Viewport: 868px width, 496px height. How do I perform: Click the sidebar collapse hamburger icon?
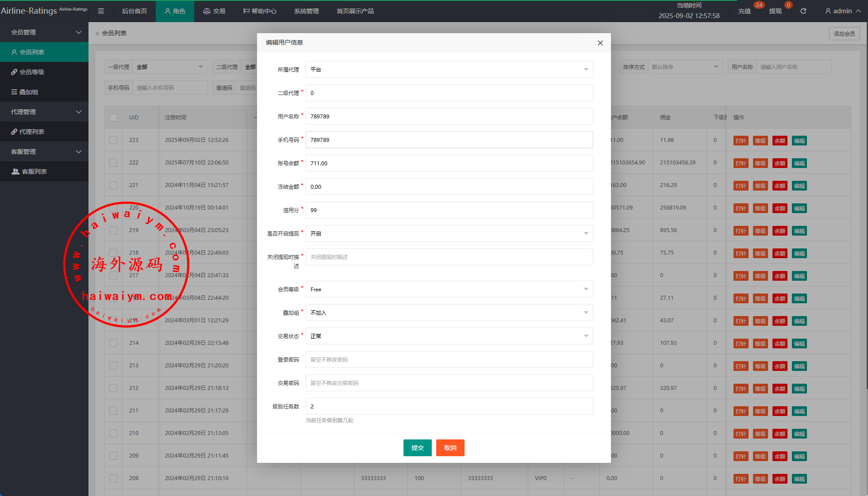101,11
